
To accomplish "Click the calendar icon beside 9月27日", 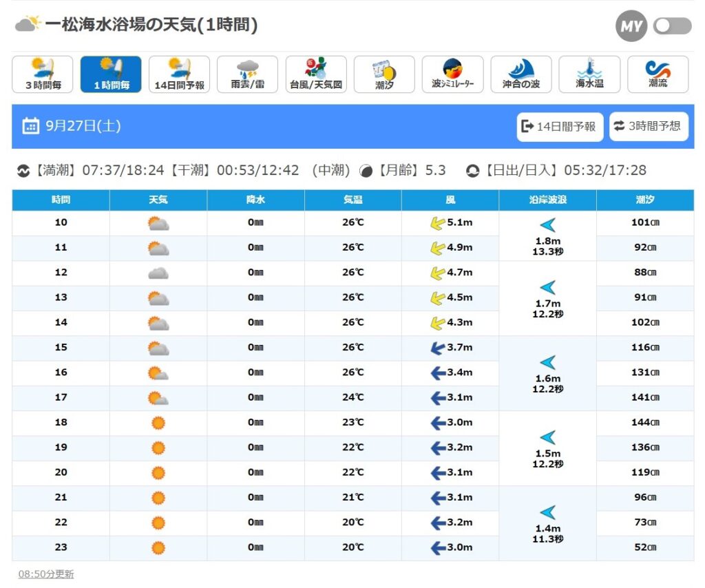I will pos(30,126).
